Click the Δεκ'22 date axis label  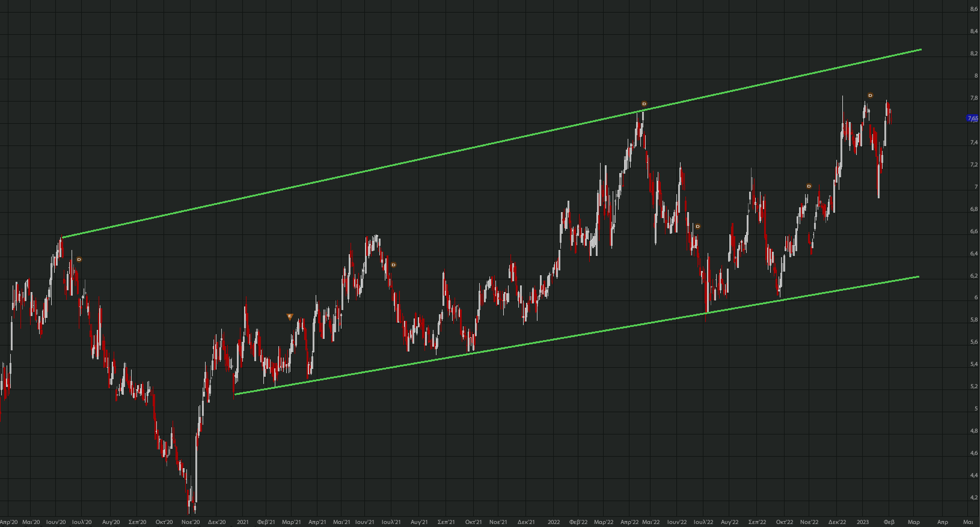[838, 522]
